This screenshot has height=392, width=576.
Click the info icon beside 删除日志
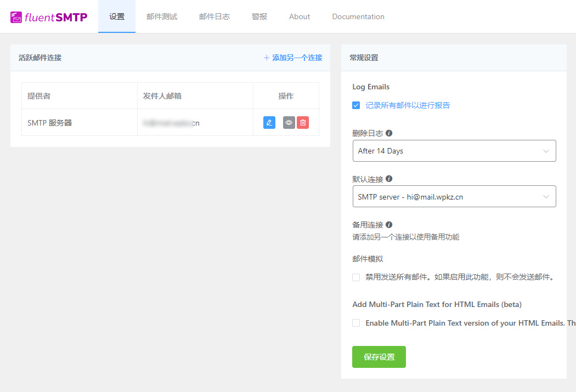tap(389, 132)
